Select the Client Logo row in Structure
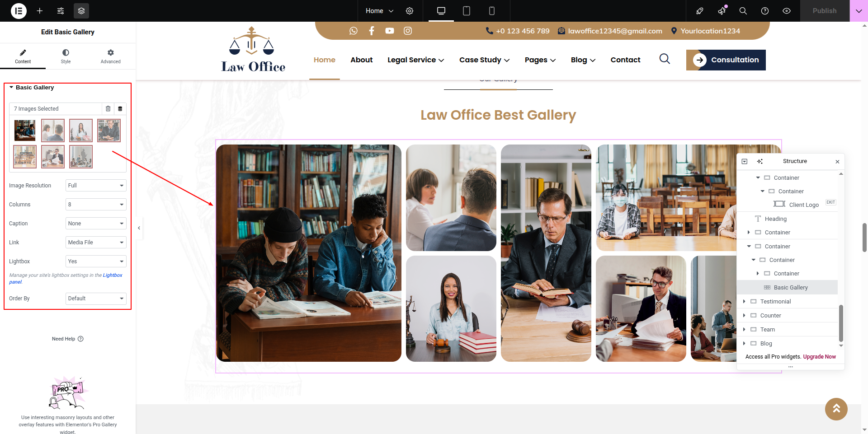Viewport: 868px width, 434px height. pyautogui.click(x=787, y=205)
